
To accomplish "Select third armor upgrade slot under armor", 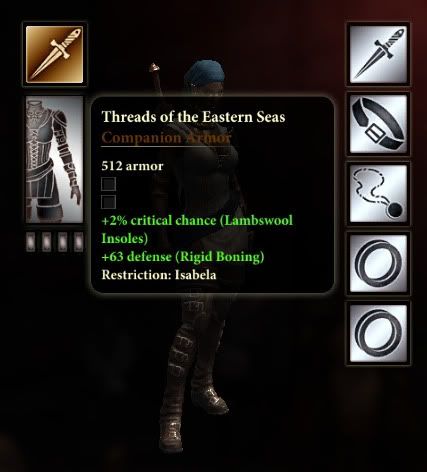I will (x=63, y=242).
